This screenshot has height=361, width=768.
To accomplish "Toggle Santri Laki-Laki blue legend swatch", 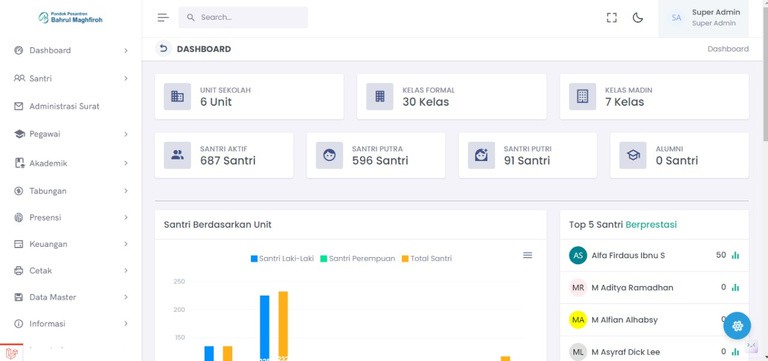I will coord(254,259).
